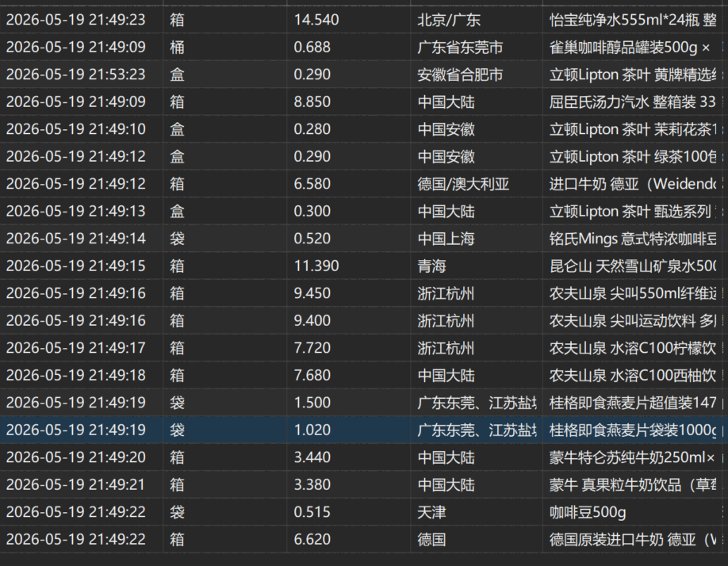This screenshot has width=728, height=566.
Task: Select product 农夫山泉 尖叫运动饮料
Action: pyautogui.click(x=633, y=321)
